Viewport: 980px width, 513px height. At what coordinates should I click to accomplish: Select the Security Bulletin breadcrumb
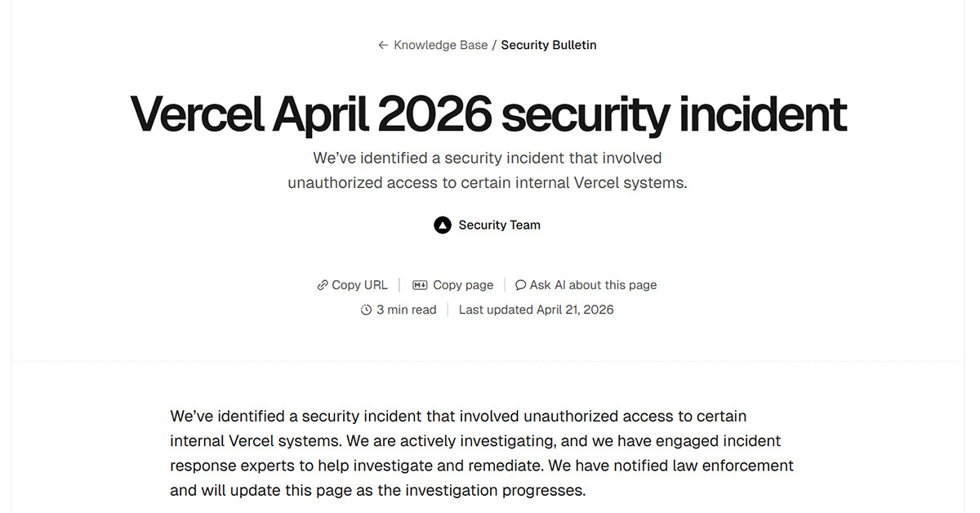[549, 46]
